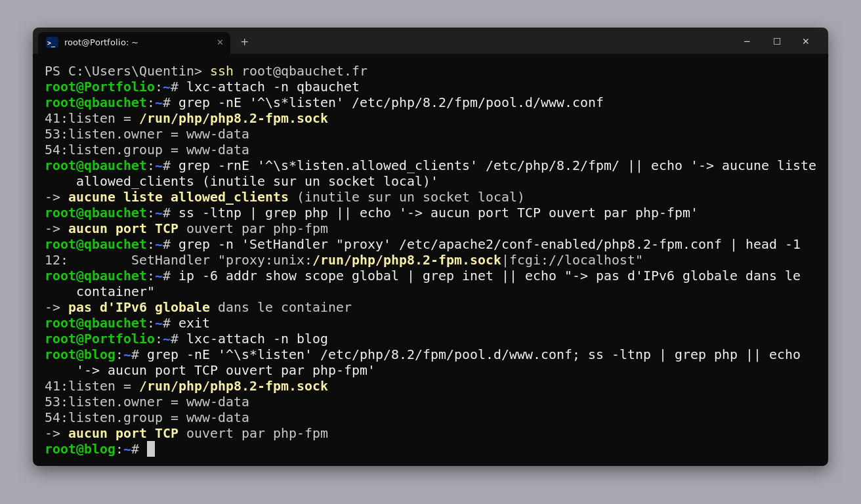
Task: Minimize the terminal window
Action: coord(747,41)
